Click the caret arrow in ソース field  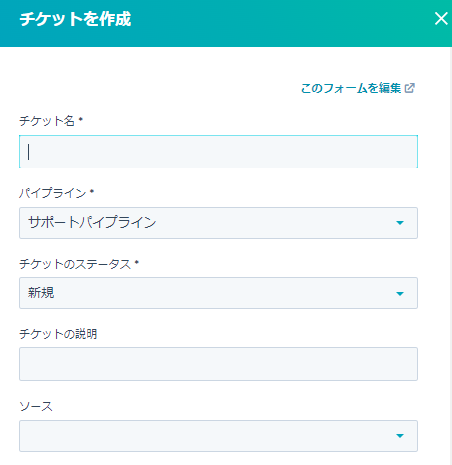[400, 436]
